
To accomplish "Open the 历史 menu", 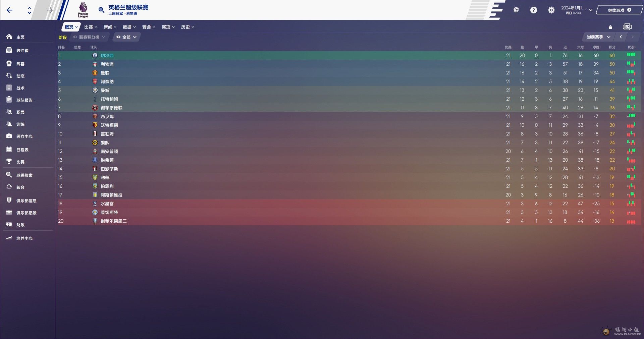I will 187,27.
